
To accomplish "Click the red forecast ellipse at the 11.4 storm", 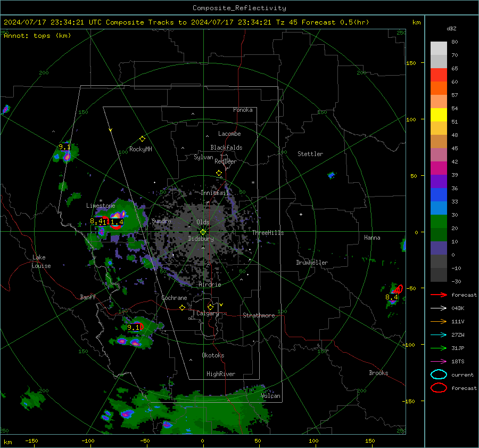I will click(x=116, y=226).
